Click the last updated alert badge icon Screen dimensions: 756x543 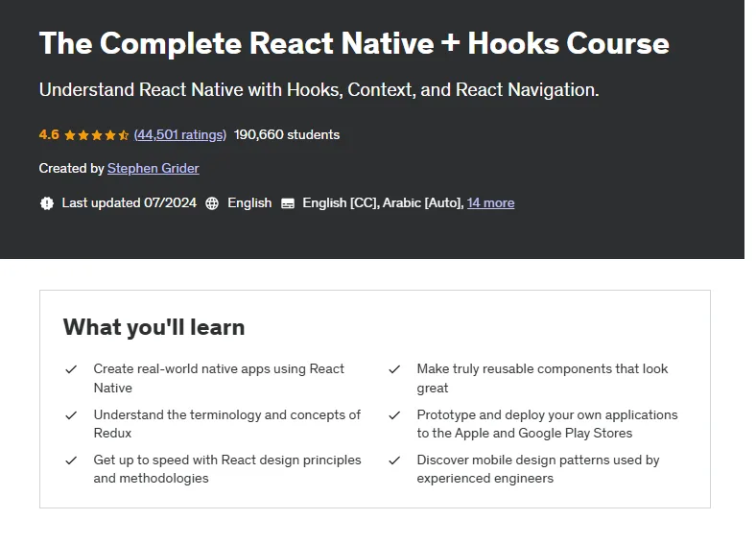pyautogui.click(x=47, y=203)
